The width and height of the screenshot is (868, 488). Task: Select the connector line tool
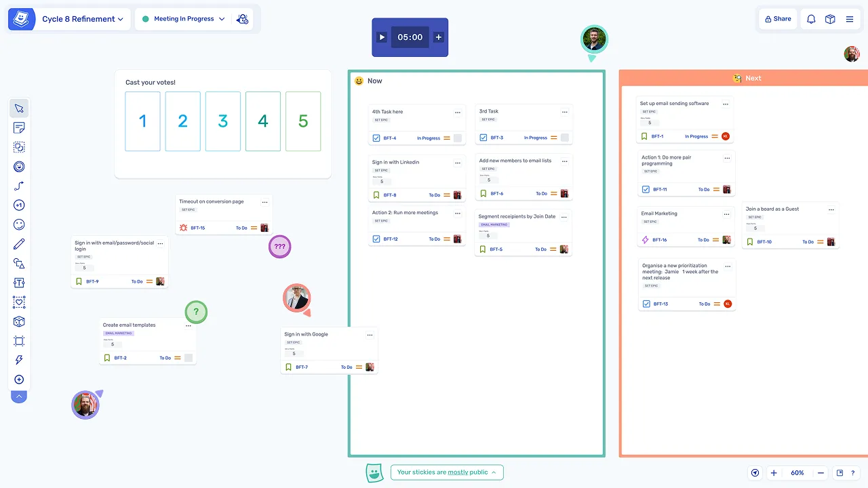[x=19, y=186]
